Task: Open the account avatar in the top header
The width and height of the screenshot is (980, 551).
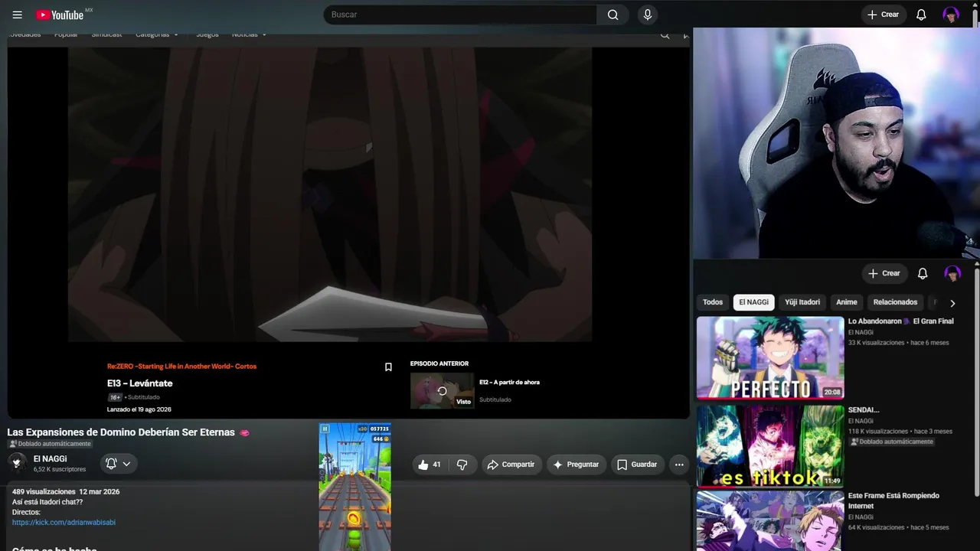Action: point(951,15)
